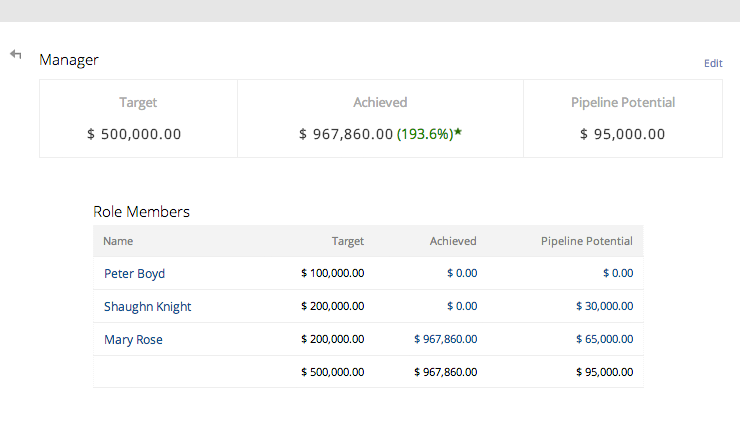Viewport: 740px width, 421px height.
Task: Open Peter Boyd's member record
Action: pyautogui.click(x=134, y=273)
